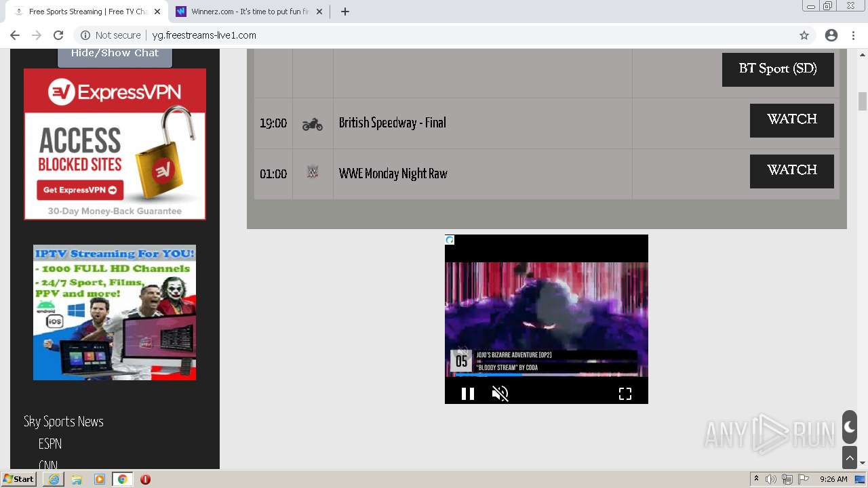View the Not secure site info
The width and height of the screenshot is (868, 488).
(111, 35)
